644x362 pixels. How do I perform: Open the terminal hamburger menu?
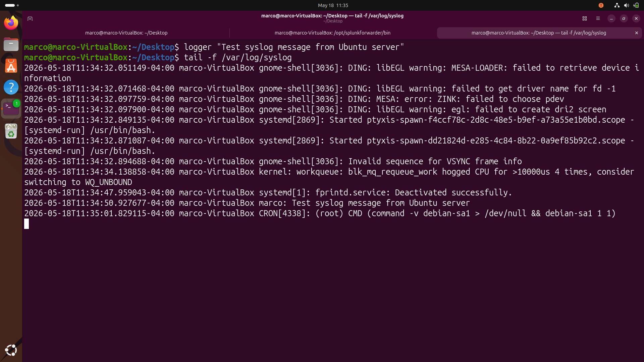coord(598,18)
